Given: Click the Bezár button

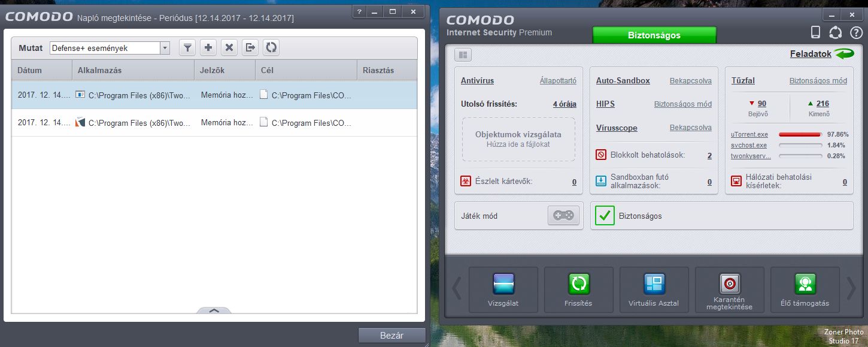Looking at the screenshot, I should click(x=392, y=335).
